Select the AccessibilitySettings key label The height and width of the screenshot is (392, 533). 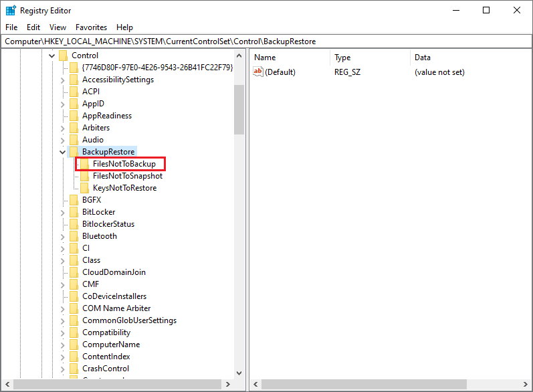click(118, 80)
